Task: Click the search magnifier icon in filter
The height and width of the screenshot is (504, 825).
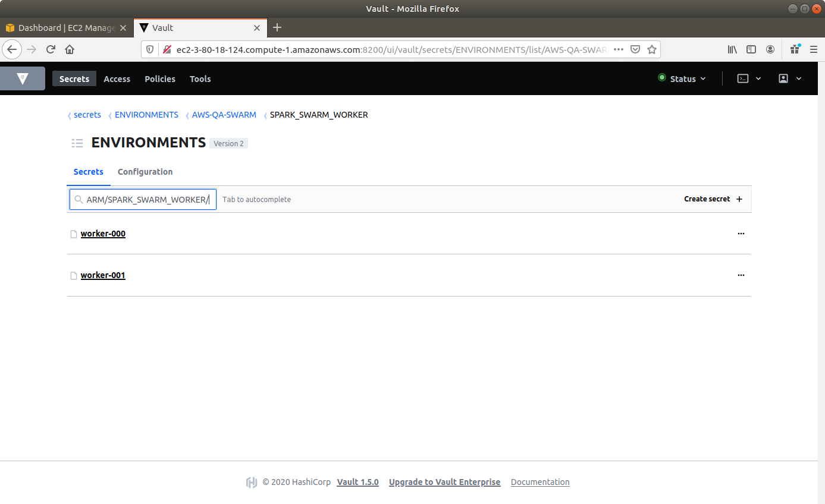Action: 79,200
